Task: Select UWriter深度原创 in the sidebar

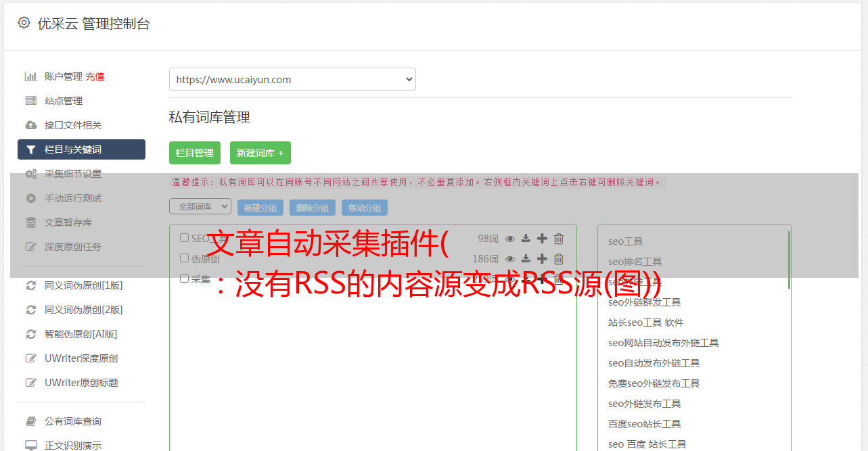Action: coord(81,358)
